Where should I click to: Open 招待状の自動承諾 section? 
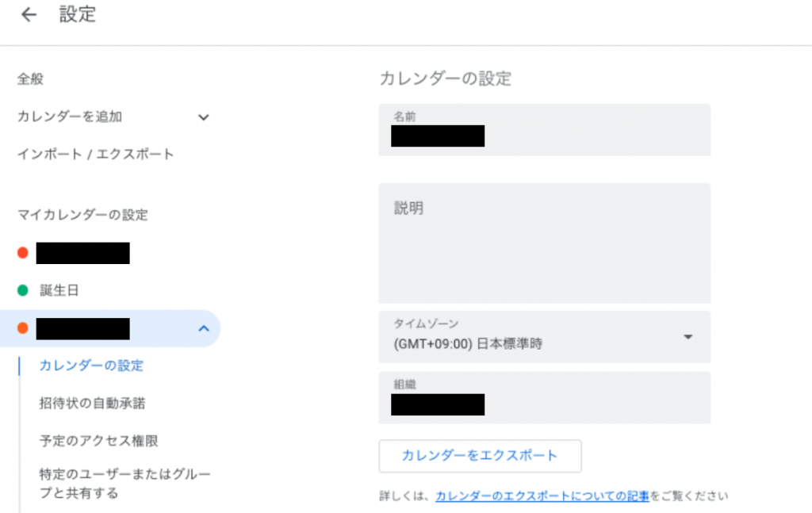tap(92, 403)
